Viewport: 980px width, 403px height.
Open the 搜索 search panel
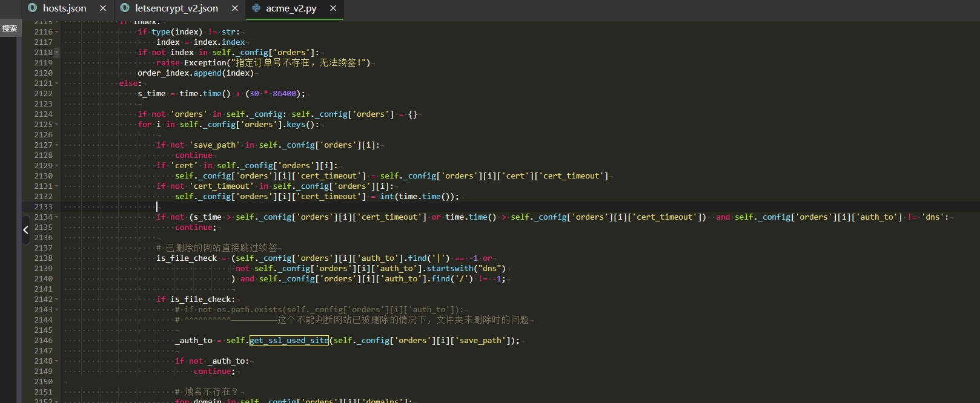click(x=10, y=28)
